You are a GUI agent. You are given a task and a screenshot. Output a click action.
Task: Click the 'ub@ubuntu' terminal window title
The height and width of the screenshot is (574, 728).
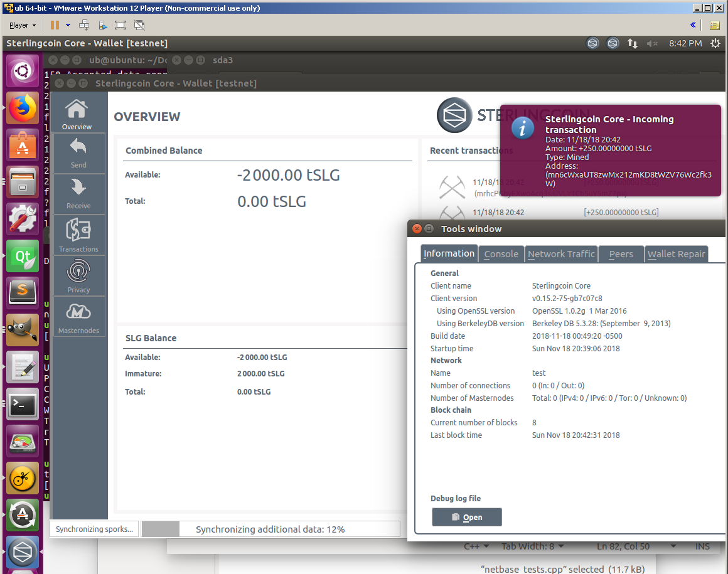(x=128, y=60)
